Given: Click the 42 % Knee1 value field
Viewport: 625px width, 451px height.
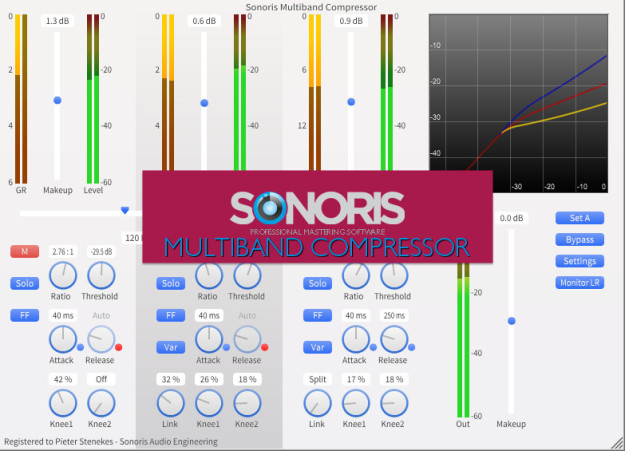Looking at the screenshot, I should [63, 379].
